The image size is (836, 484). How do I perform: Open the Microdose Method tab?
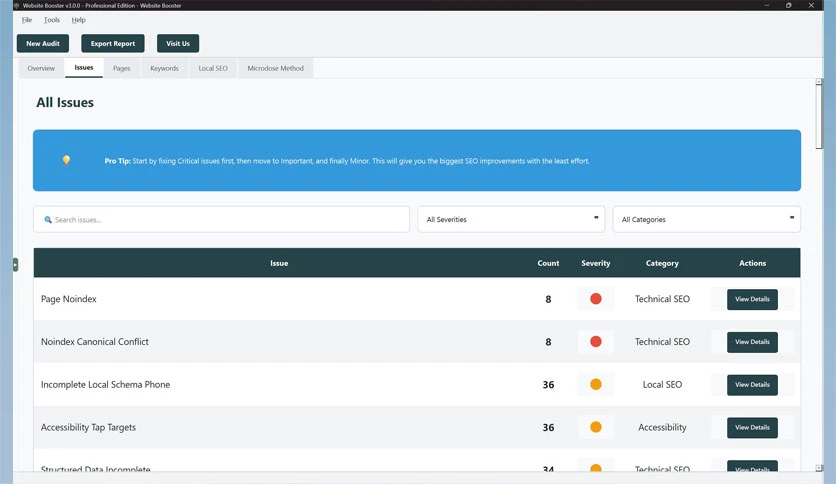pos(276,68)
